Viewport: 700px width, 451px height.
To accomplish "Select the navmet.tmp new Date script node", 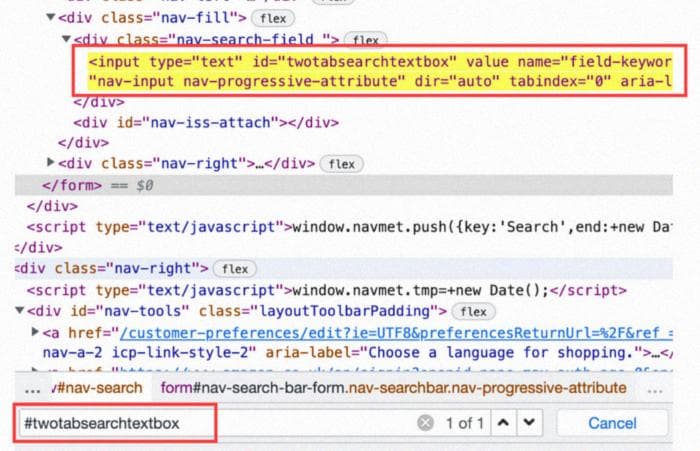I will [327, 290].
